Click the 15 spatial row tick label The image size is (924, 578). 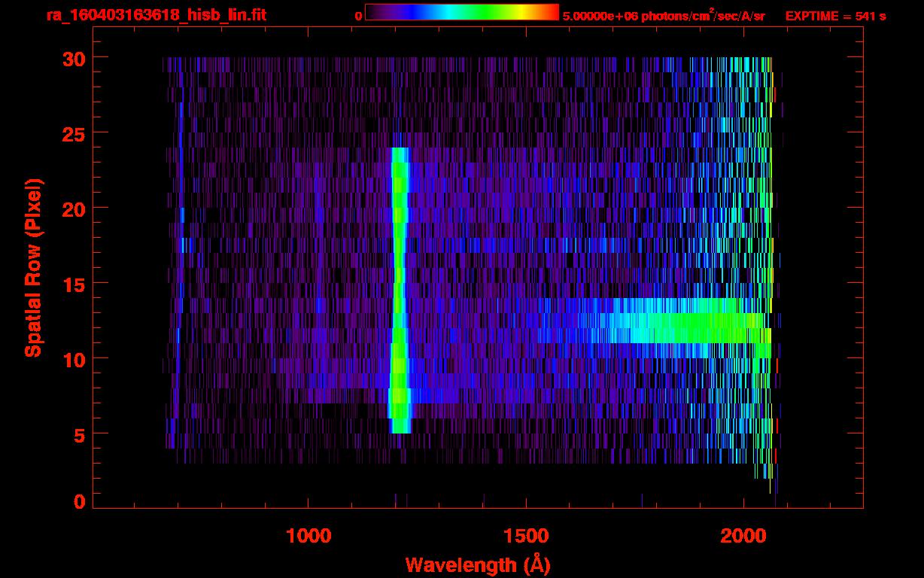[74, 284]
